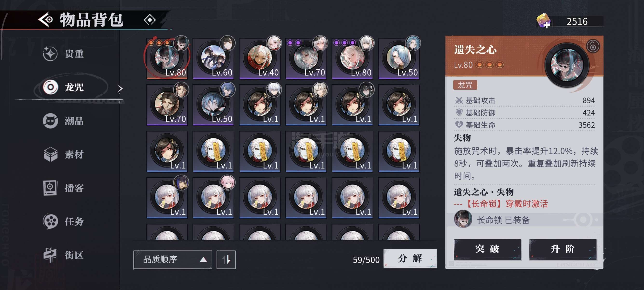The image size is (644, 290).
Task: Toggle the lock icon on 遗失之心 card
Action: tap(593, 46)
